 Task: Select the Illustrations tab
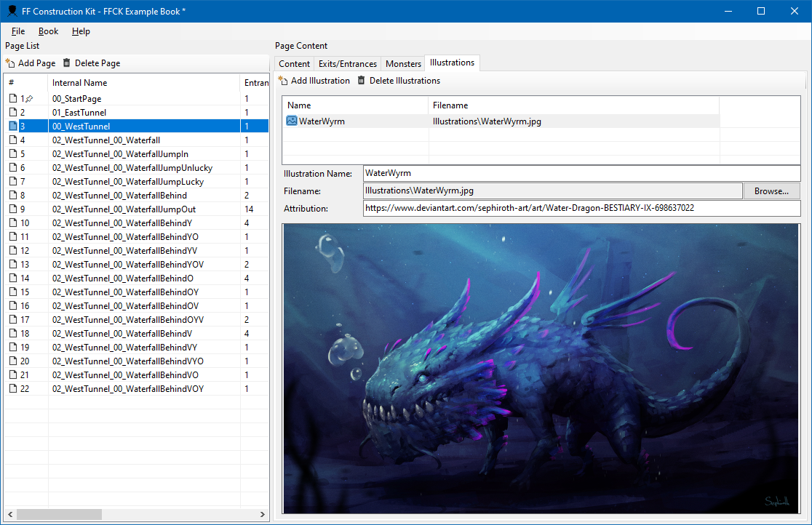click(452, 63)
